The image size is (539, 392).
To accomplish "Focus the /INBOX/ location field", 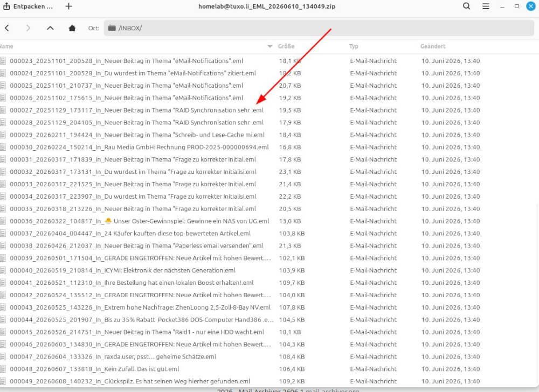I will click(319, 28).
